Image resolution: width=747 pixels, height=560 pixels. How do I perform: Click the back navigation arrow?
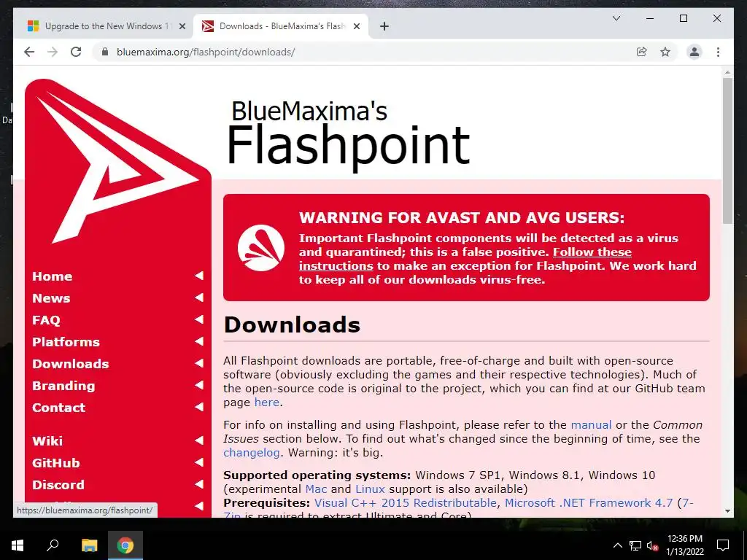[29, 52]
